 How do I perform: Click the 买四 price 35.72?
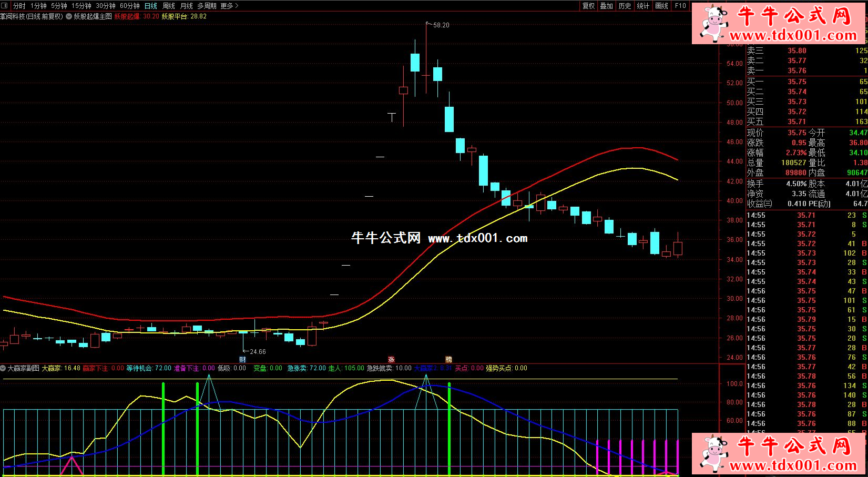click(x=797, y=112)
